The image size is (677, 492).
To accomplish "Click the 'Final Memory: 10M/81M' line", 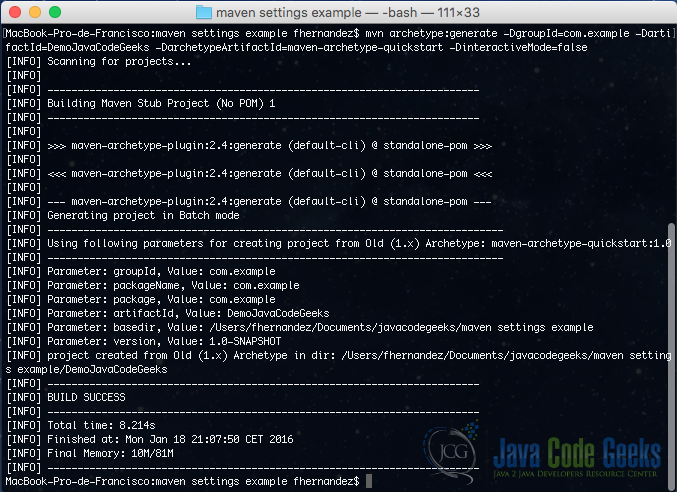I will pyautogui.click(x=90, y=454).
